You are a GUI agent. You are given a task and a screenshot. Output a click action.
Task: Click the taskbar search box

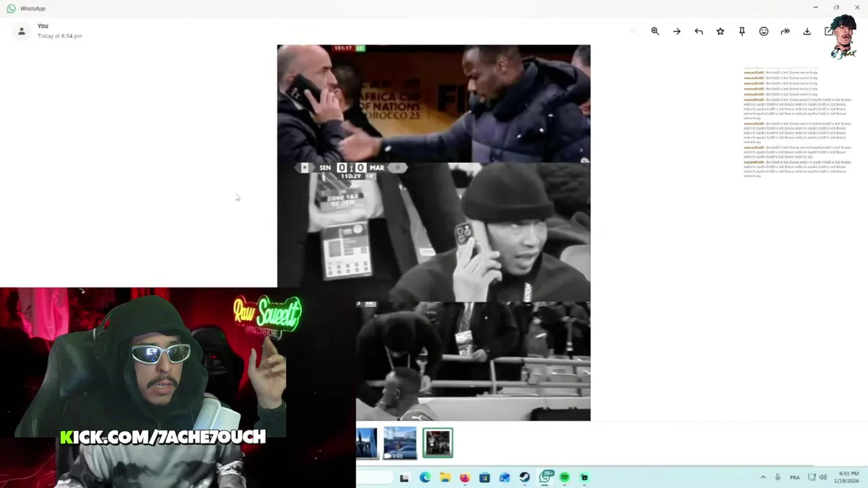click(x=374, y=478)
